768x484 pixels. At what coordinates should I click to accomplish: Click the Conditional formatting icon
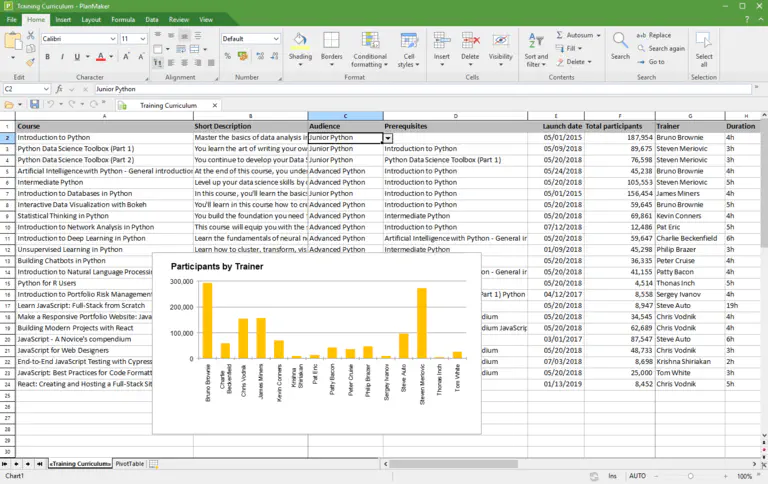click(369, 40)
